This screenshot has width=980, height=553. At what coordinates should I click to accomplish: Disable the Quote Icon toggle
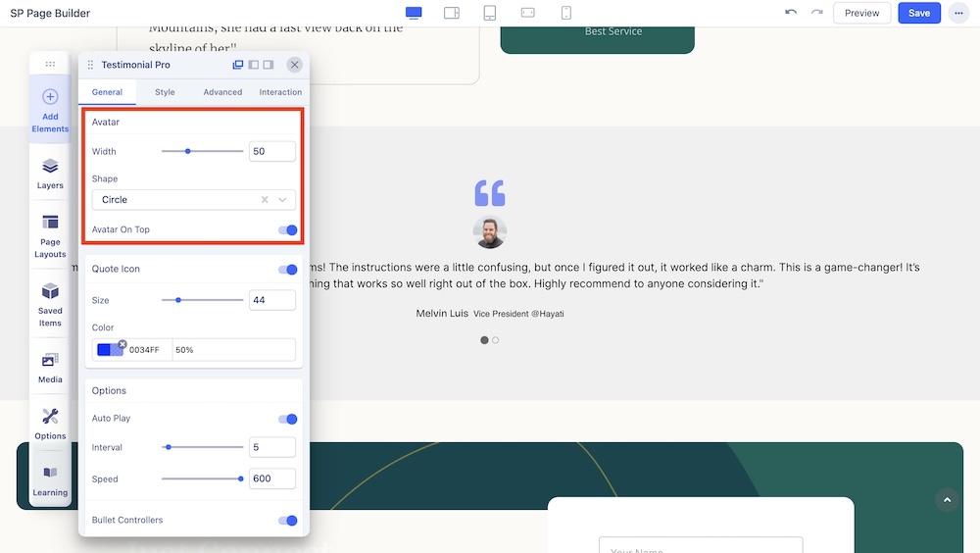[x=287, y=270]
